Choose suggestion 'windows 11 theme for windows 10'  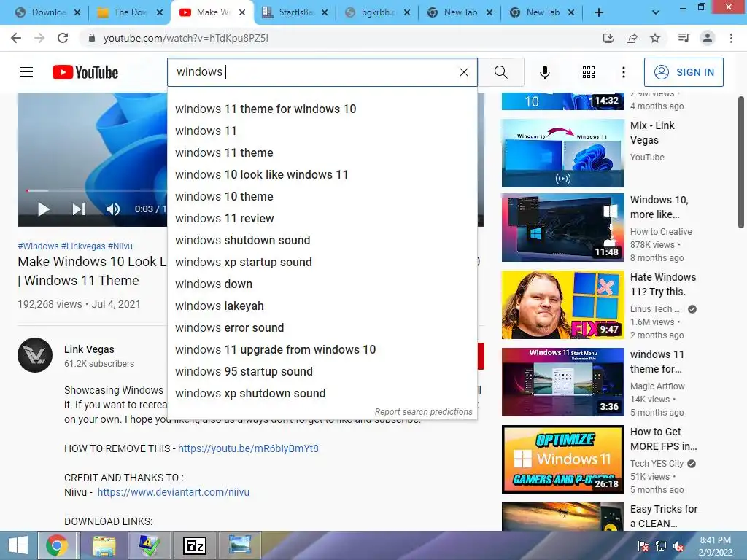tap(322, 109)
